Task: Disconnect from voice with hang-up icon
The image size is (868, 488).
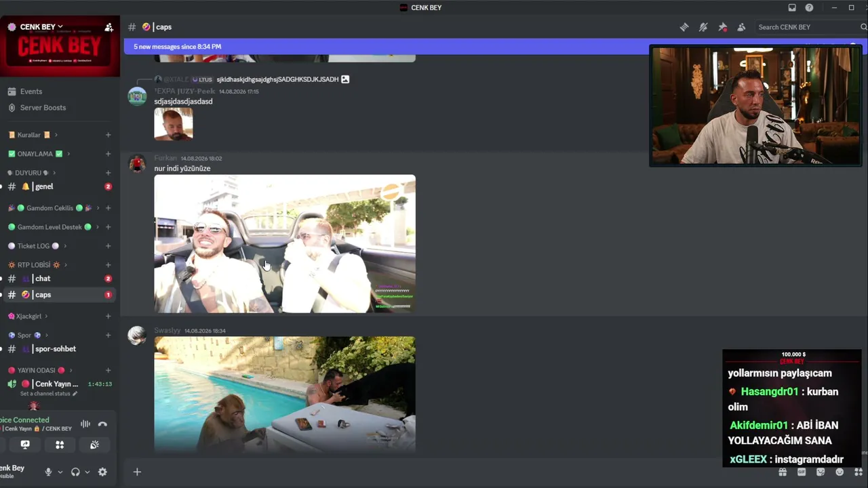Action: pyautogui.click(x=102, y=424)
